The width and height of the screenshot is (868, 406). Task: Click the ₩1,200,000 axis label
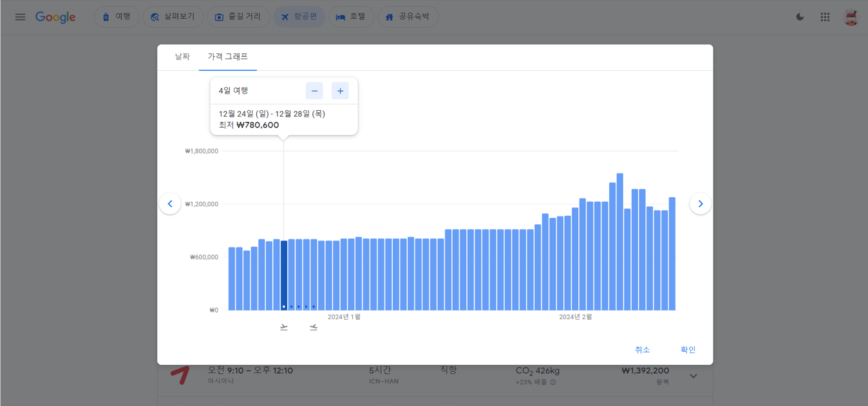202,204
